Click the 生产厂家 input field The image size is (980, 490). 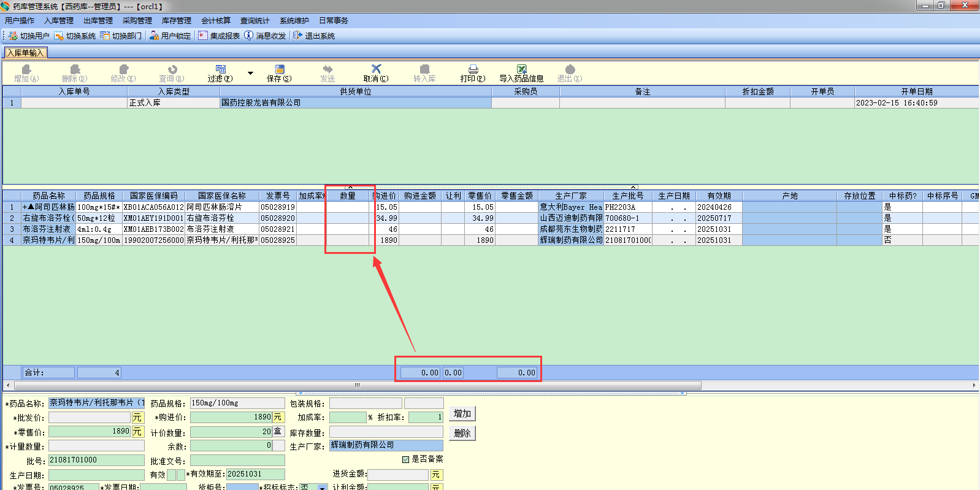(386, 446)
